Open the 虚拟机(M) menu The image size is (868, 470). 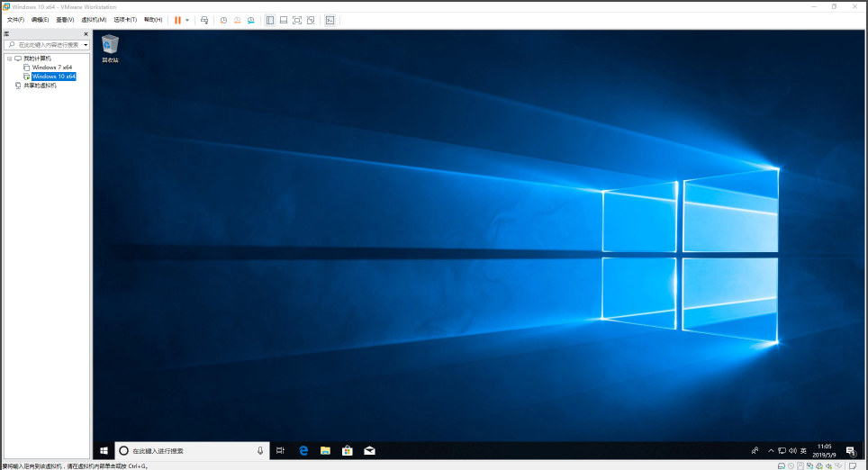[94, 20]
